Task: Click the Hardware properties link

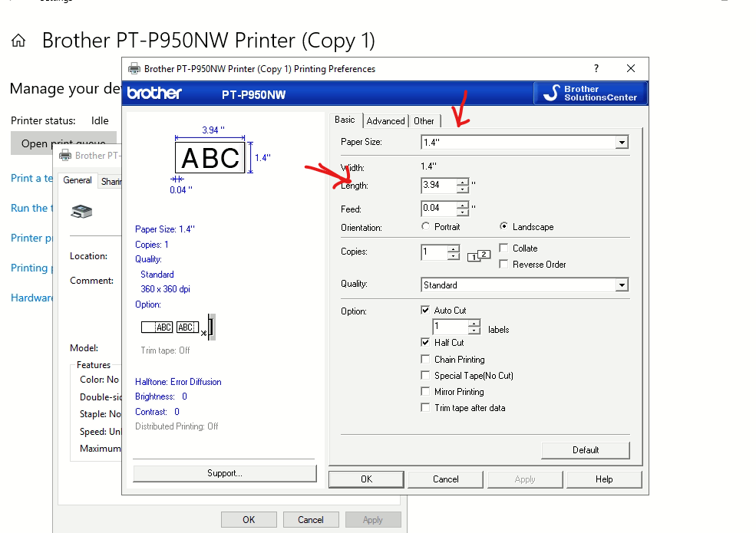Action: point(31,298)
